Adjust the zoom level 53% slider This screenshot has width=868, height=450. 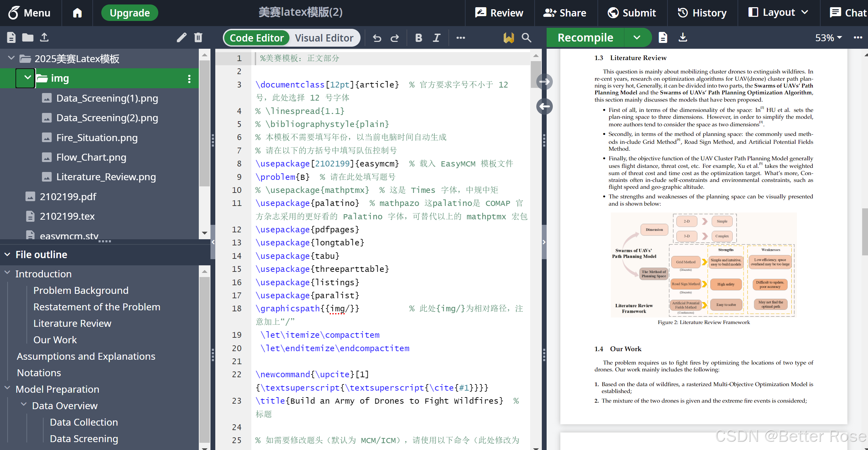[827, 37]
